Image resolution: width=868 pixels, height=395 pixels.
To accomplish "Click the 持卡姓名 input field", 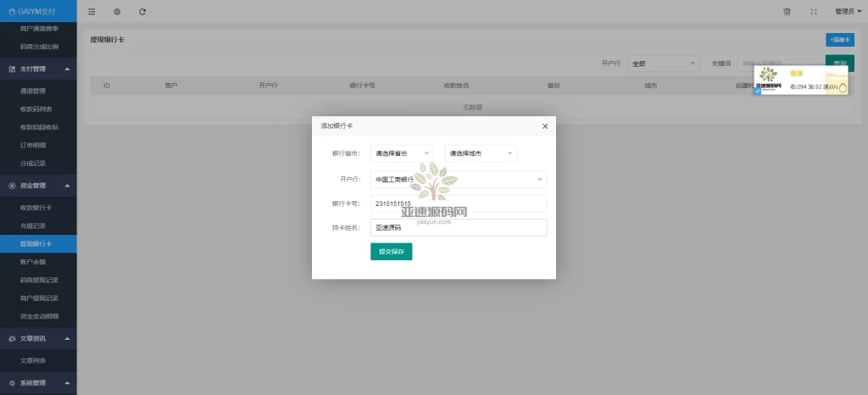I will (459, 227).
